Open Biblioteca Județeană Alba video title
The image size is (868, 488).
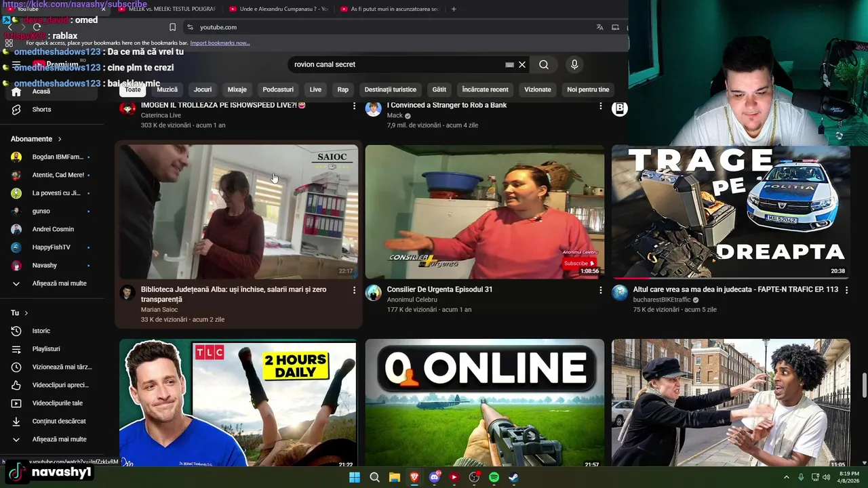(234, 294)
